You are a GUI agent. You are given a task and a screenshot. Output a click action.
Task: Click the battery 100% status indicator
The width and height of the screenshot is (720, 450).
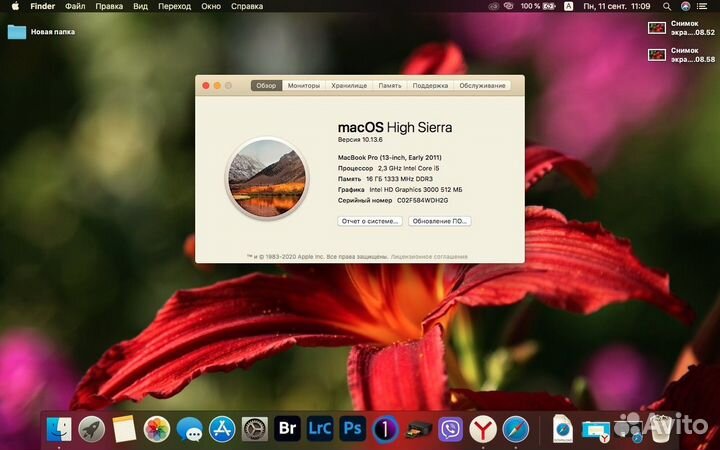tap(538, 6)
